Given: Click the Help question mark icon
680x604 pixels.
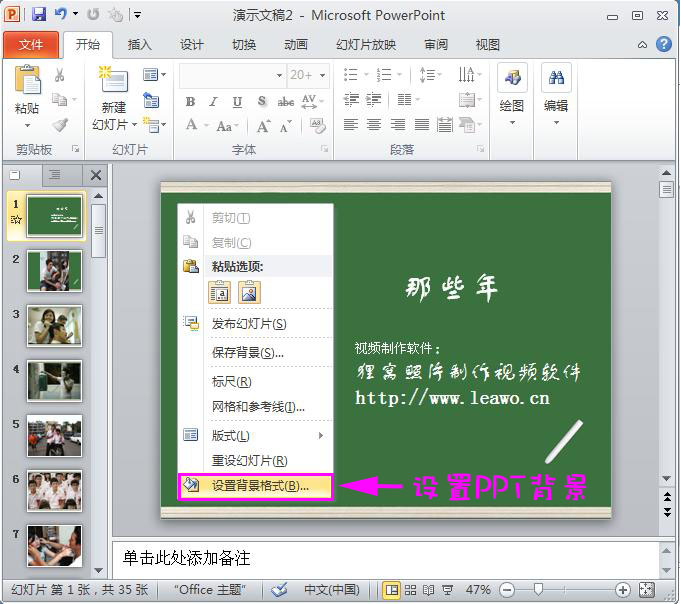Looking at the screenshot, I should [x=664, y=44].
